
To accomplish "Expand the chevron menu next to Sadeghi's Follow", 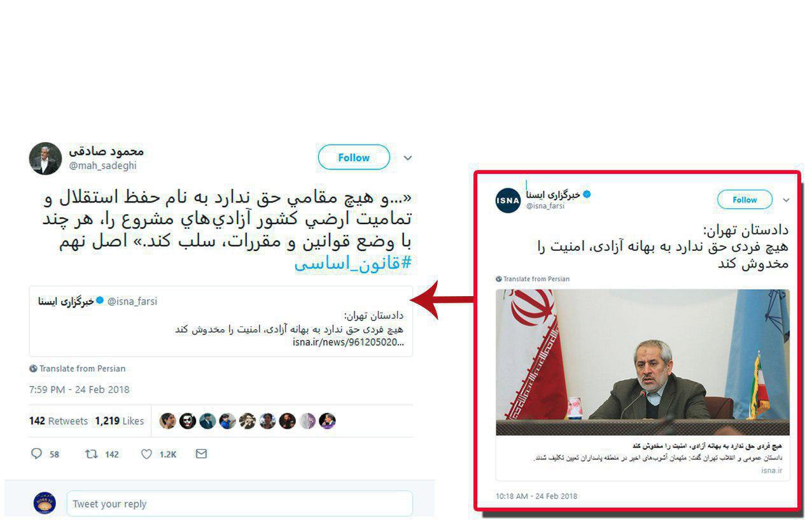I will [408, 158].
